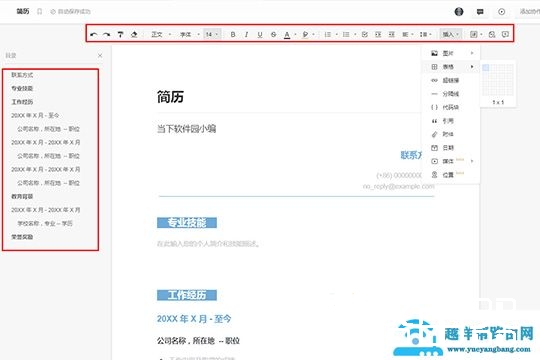
Task: Expand bulleted list style options arrow
Action: click(355, 34)
